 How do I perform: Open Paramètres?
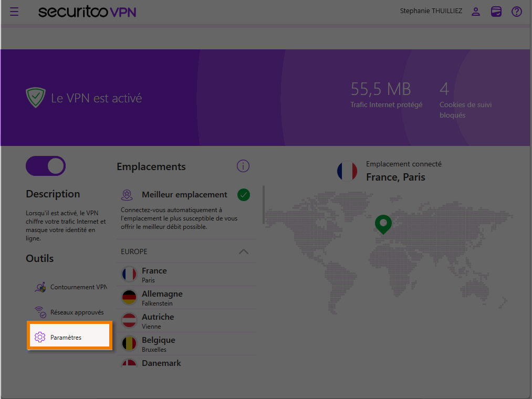point(69,335)
